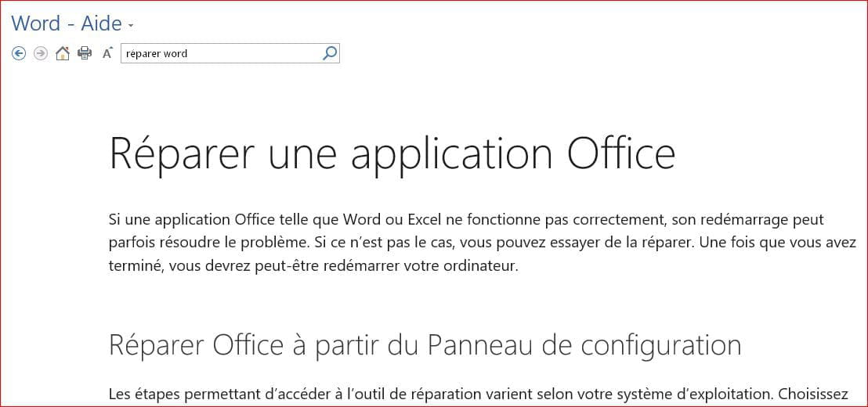Print this help topic using printer icon

pos(85,53)
